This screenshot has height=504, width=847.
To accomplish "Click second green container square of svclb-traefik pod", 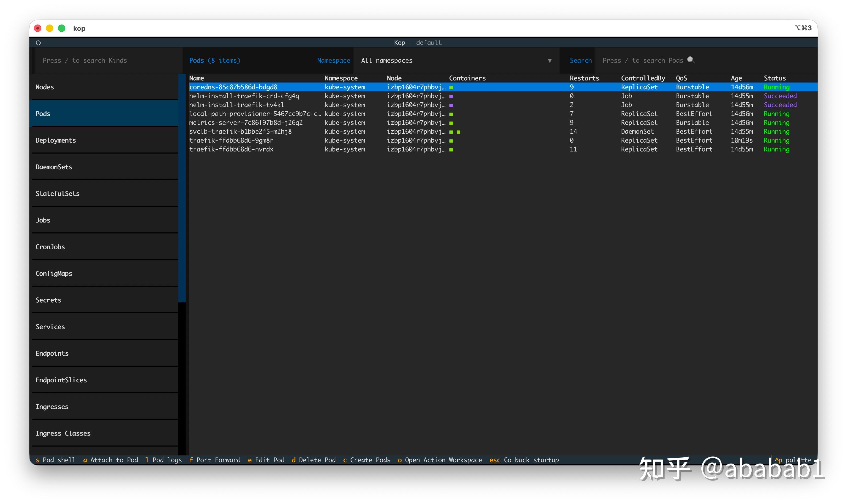I will (459, 132).
